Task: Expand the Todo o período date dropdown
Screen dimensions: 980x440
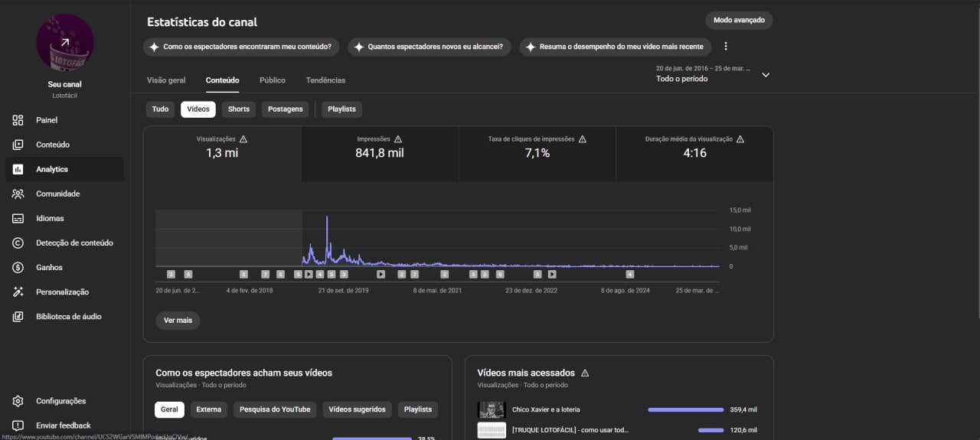Action: point(765,74)
